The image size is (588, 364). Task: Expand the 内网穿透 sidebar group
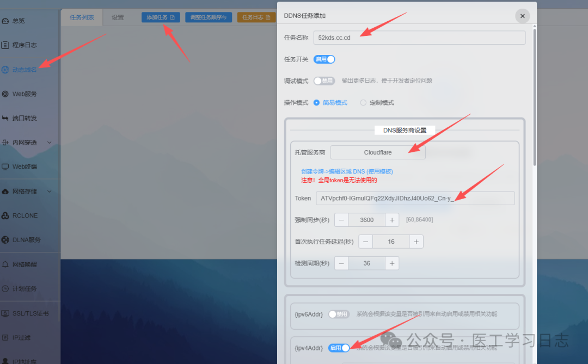(24, 142)
